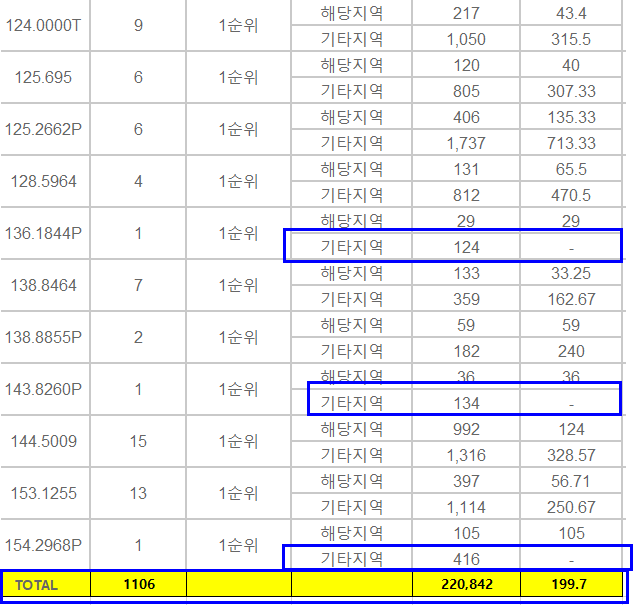Select the 131 applicants cell
The height and width of the screenshot is (605, 633).
click(466, 169)
